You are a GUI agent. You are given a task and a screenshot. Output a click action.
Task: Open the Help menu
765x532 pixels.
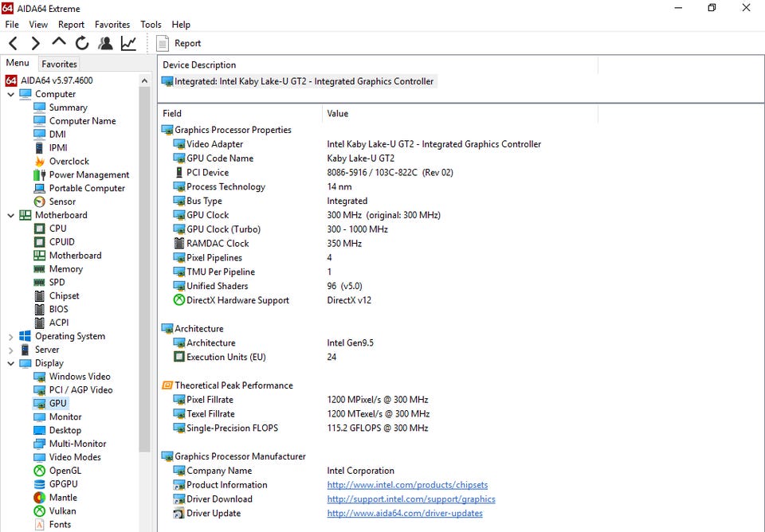coord(181,25)
